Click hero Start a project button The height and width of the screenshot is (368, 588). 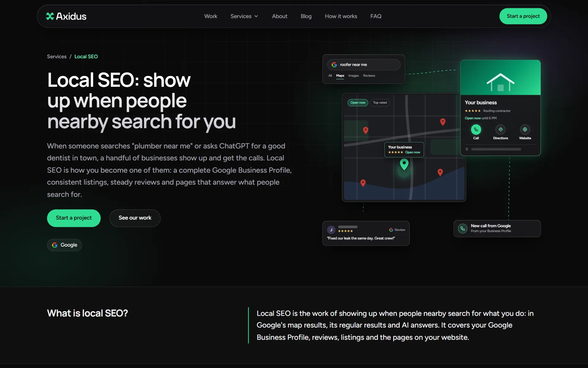pyautogui.click(x=74, y=218)
